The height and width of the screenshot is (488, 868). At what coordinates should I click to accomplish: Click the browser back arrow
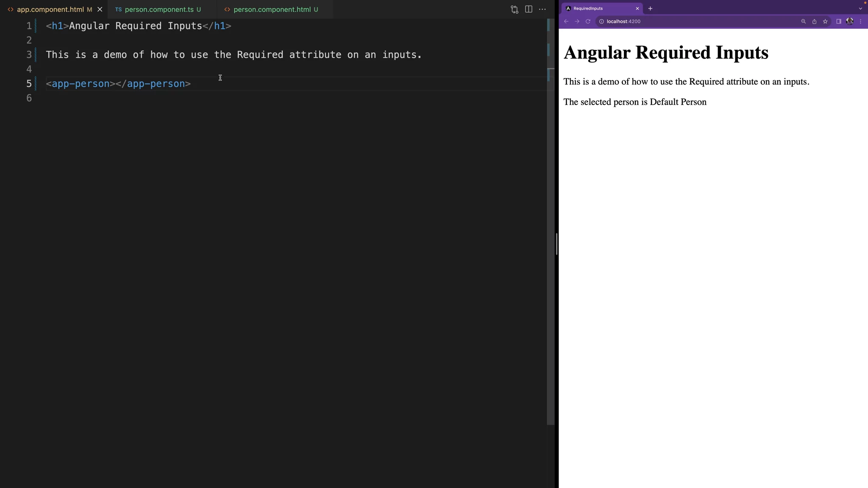(566, 21)
